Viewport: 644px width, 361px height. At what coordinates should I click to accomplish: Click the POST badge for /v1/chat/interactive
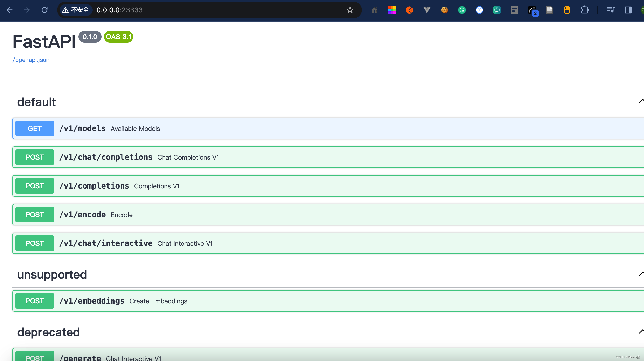tap(35, 243)
